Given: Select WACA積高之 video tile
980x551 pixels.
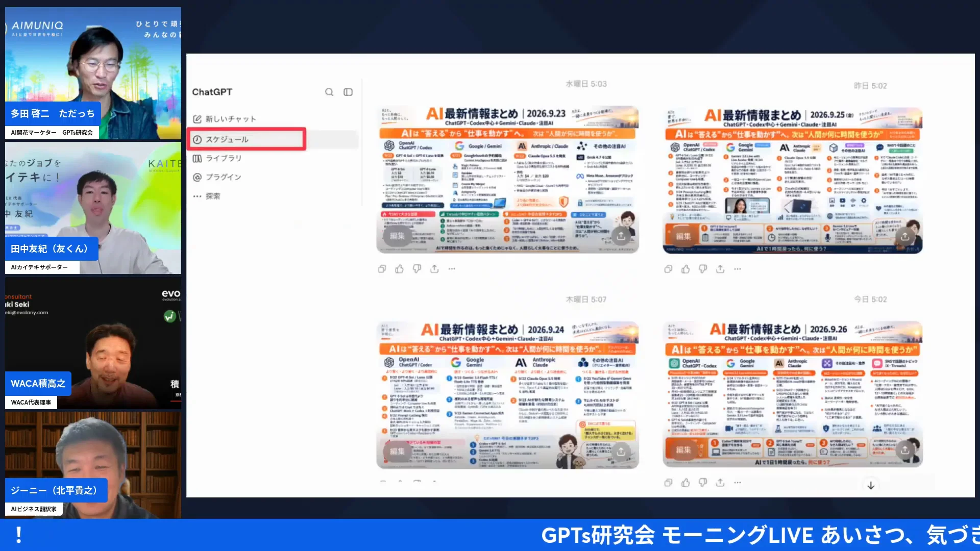Looking at the screenshot, I should (93, 343).
